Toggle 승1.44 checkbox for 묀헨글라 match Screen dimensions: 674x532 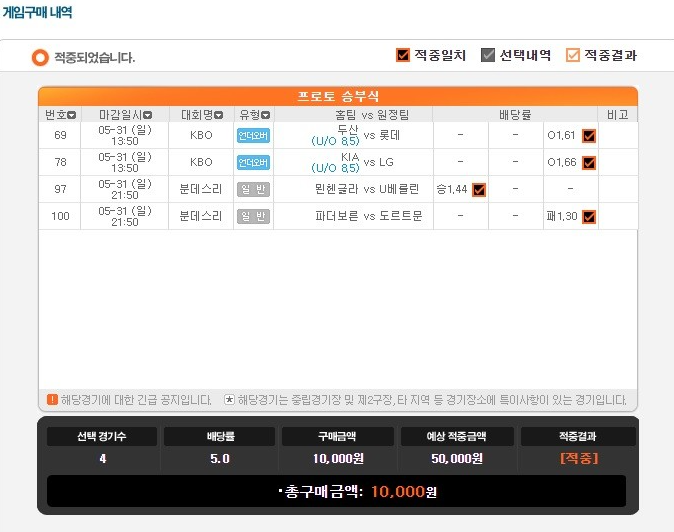point(479,190)
